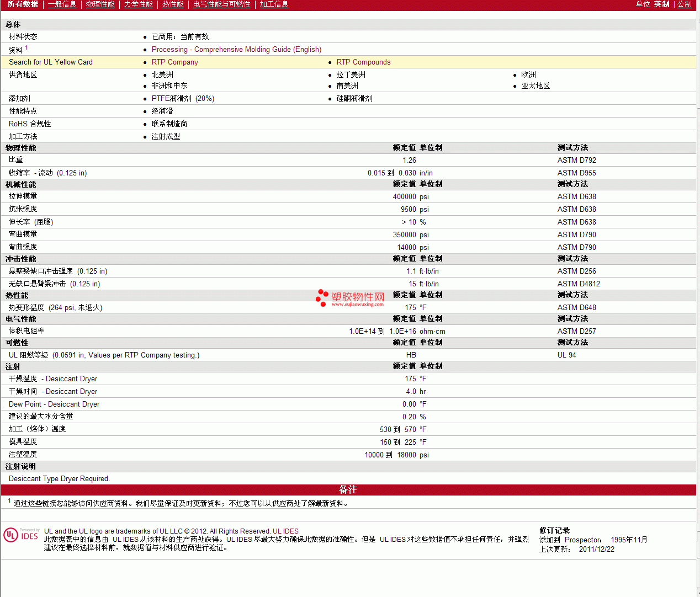This screenshot has width=700, height=597.
Task: Click footnote superscript 1 beside 资料
Action: point(26,48)
